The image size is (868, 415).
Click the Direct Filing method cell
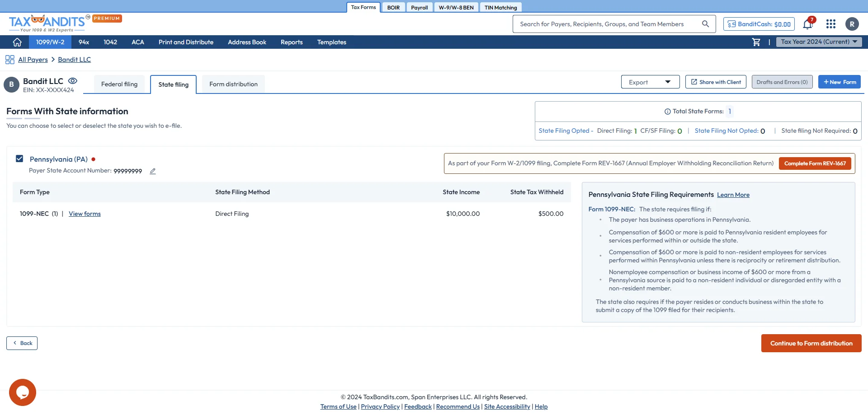pyautogui.click(x=232, y=214)
